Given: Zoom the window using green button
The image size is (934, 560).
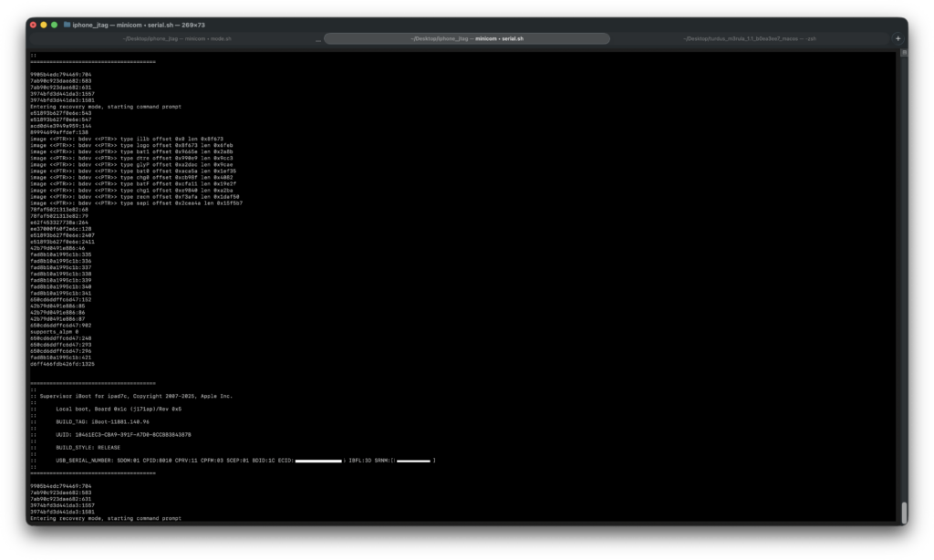Looking at the screenshot, I should tap(54, 25).
